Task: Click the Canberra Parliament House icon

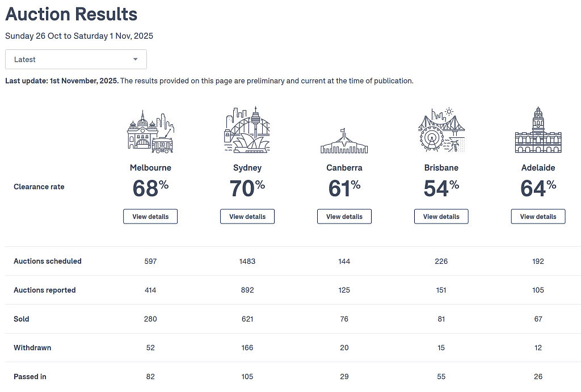Action: (344, 141)
